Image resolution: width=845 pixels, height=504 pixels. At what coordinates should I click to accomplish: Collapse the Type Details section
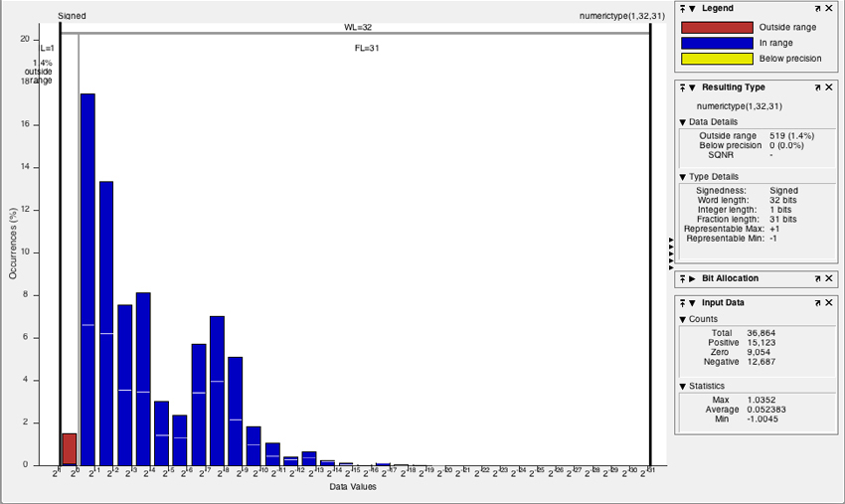click(683, 177)
